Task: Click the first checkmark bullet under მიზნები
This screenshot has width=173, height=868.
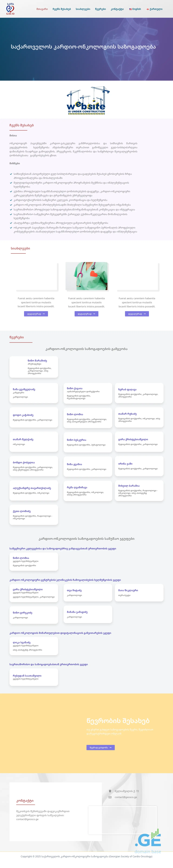Action: tap(11, 174)
